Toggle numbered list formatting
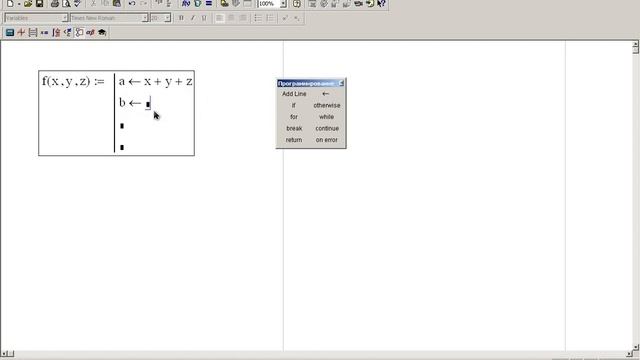Screen dimensions: 640x360 tap(270, 18)
